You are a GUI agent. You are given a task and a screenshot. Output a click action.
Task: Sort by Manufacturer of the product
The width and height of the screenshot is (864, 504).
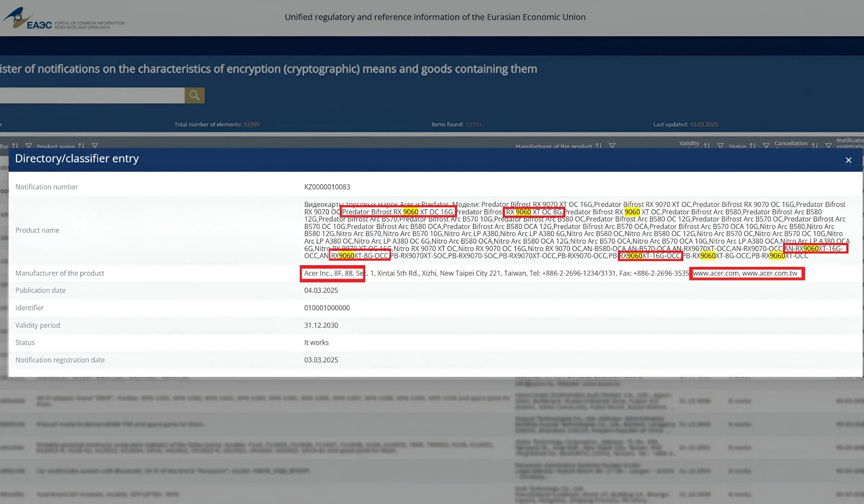[598, 146]
